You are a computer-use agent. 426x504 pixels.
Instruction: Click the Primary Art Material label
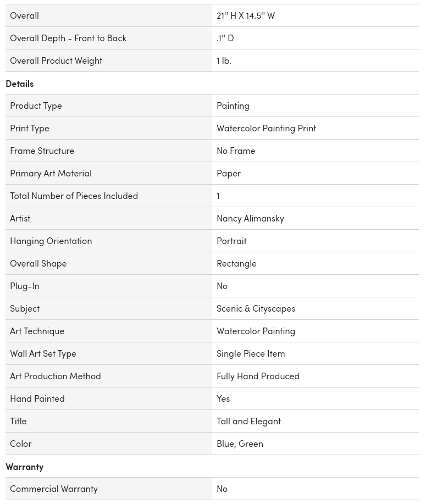(x=51, y=173)
